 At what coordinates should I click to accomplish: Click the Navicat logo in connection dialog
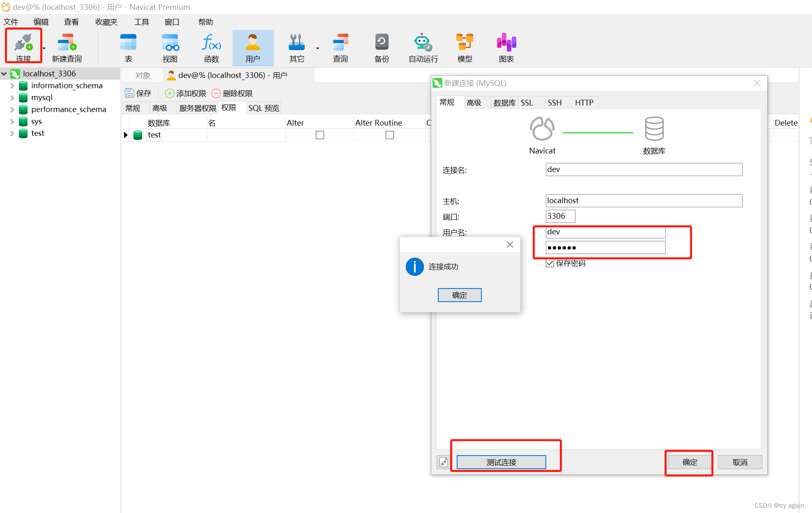click(542, 129)
